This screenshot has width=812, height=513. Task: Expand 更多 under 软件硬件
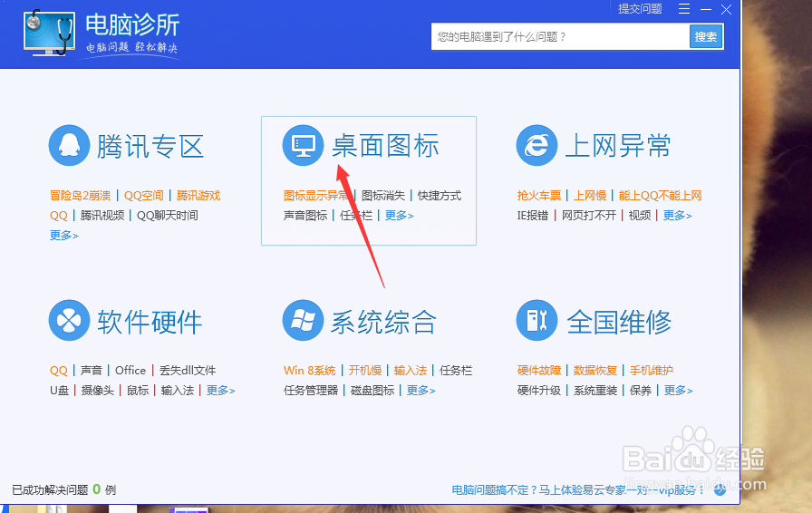pos(220,391)
